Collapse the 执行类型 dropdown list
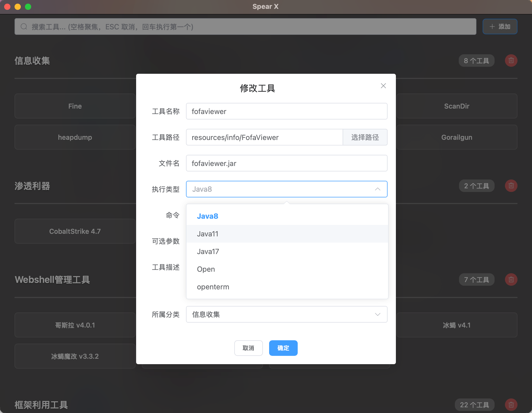This screenshot has height=413, width=532. coord(377,189)
